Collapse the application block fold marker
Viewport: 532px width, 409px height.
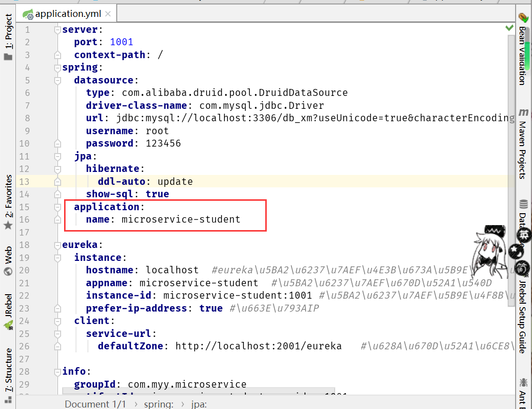click(57, 207)
